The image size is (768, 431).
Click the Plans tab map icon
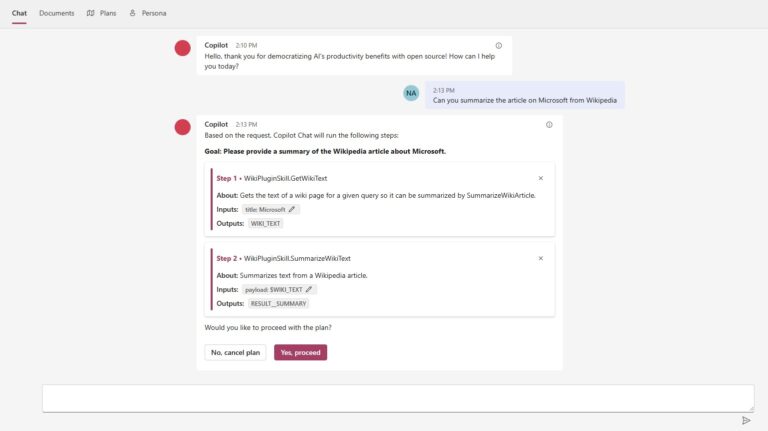click(91, 13)
